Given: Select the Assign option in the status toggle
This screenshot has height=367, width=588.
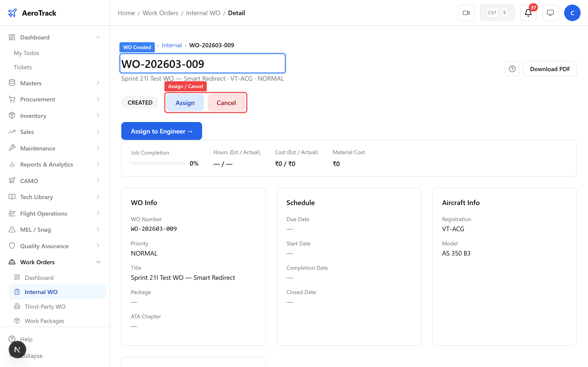Looking at the screenshot, I should point(185,103).
